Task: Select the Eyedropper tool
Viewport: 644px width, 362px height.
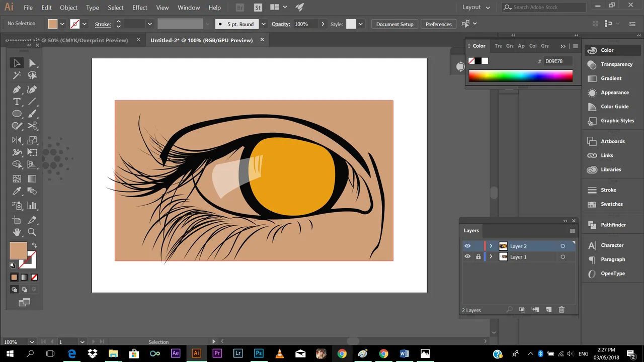Action: coord(17,191)
